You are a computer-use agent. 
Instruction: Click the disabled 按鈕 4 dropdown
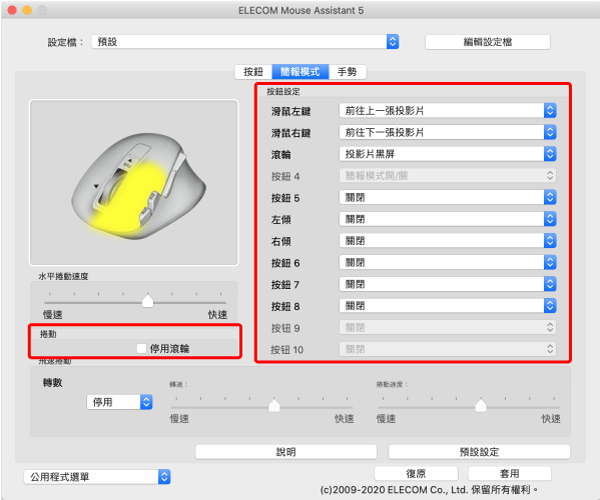(x=447, y=176)
